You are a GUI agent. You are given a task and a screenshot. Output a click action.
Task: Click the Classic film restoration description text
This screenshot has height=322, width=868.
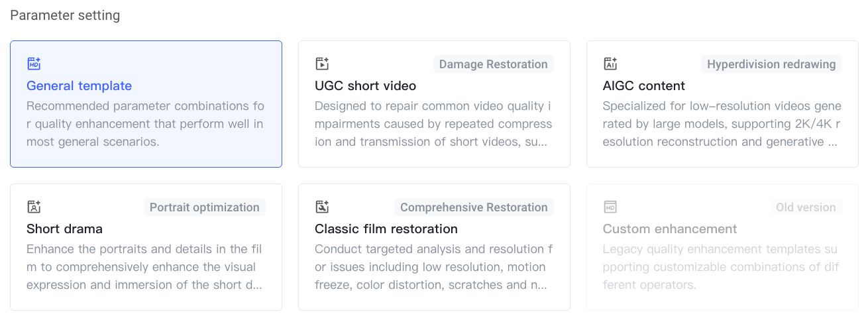[433, 267]
